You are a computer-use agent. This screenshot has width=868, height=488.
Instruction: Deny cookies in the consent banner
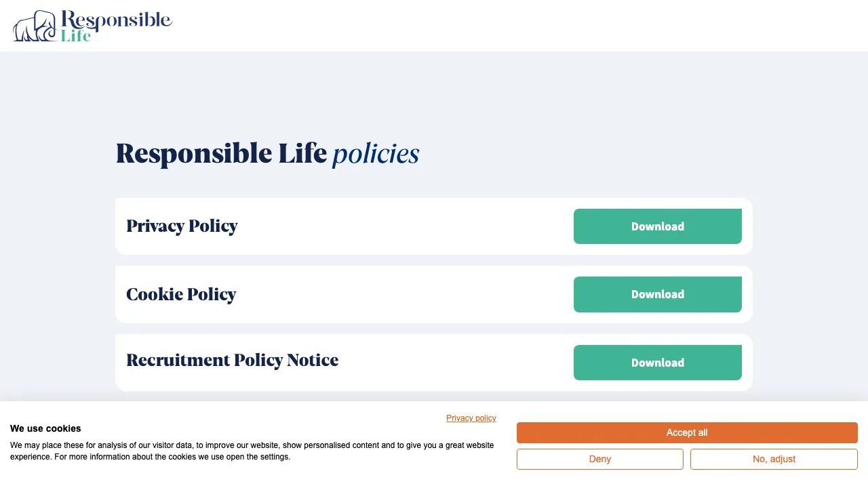tap(599, 459)
